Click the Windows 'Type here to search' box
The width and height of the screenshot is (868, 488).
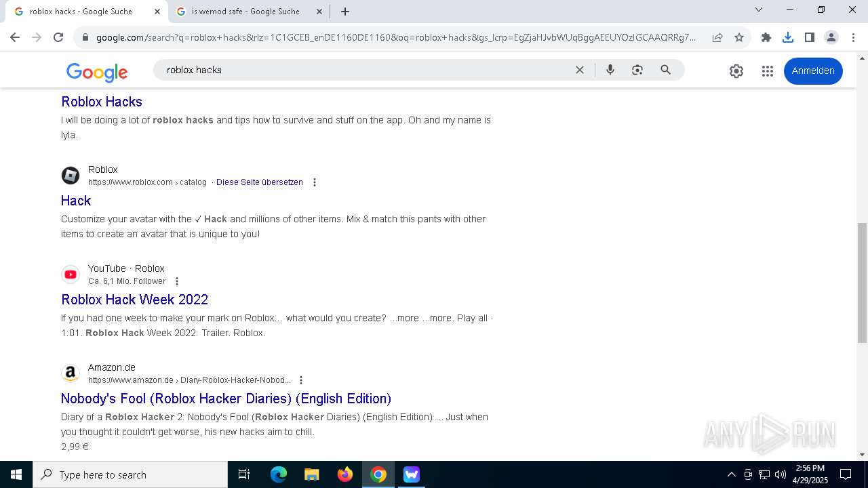[130, 474]
